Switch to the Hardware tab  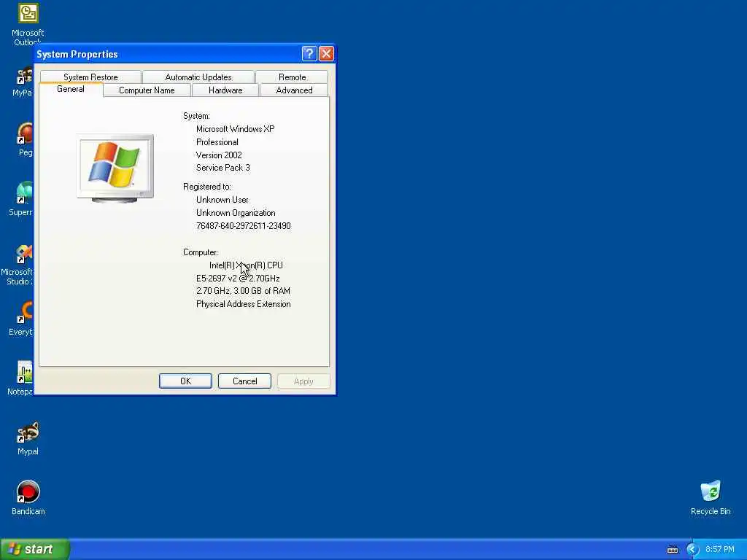(x=225, y=90)
